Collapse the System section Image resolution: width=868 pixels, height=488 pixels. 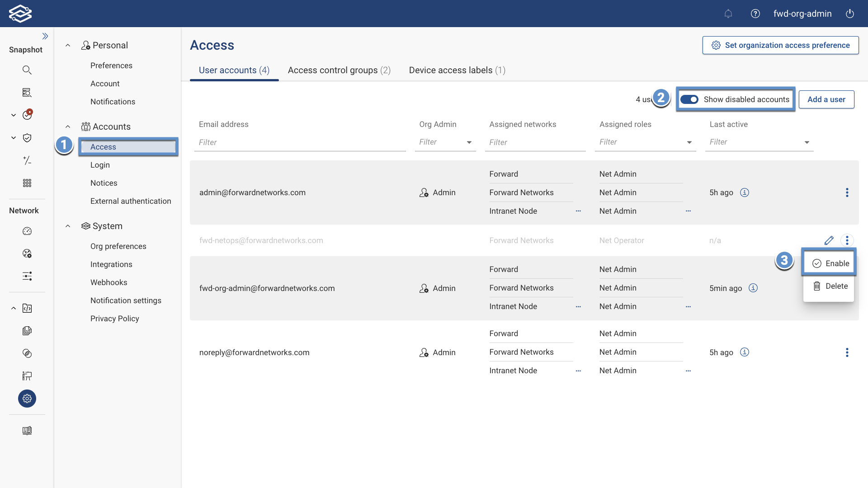tap(68, 226)
